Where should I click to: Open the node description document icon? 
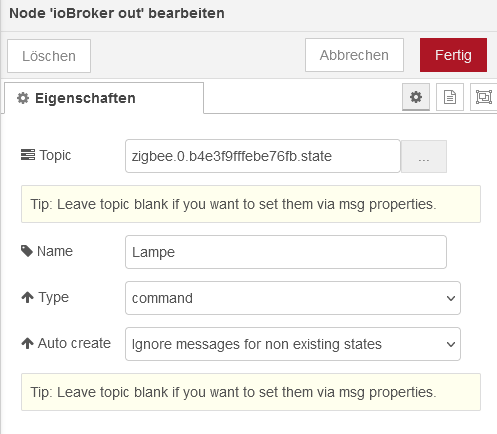pyautogui.click(x=450, y=97)
